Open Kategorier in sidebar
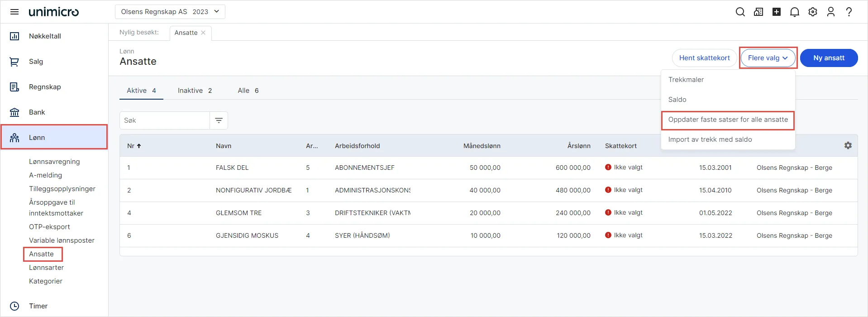 tap(46, 281)
